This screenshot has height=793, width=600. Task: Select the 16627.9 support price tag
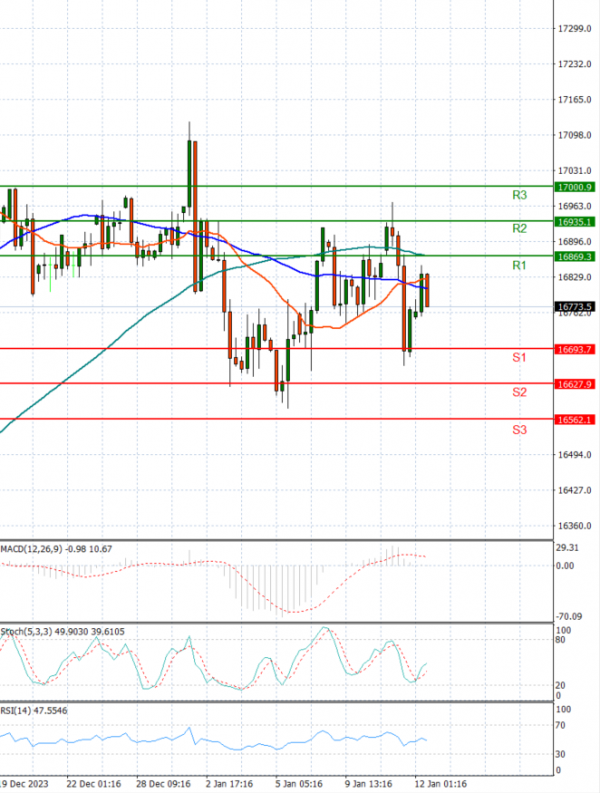(x=575, y=384)
